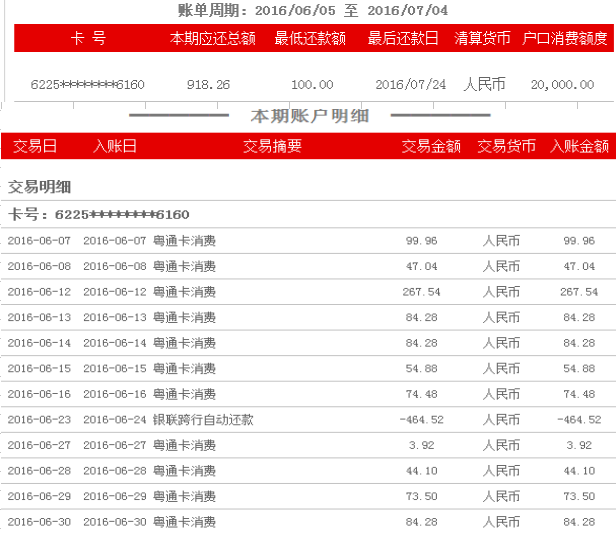Select the credit limit value 20,000.00
The image size is (616, 533).
[569, 85]
